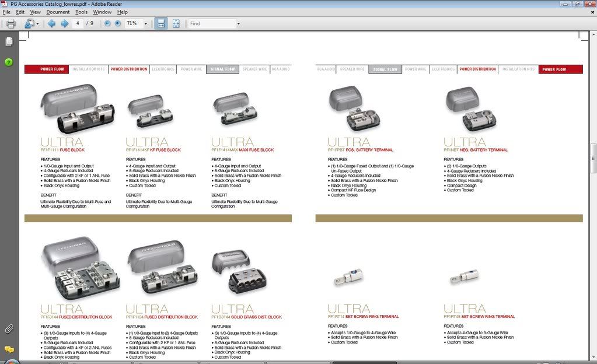Click the green help icon in the sidebar
This screenshot has width=597, height=364.
tap(9, 62)
